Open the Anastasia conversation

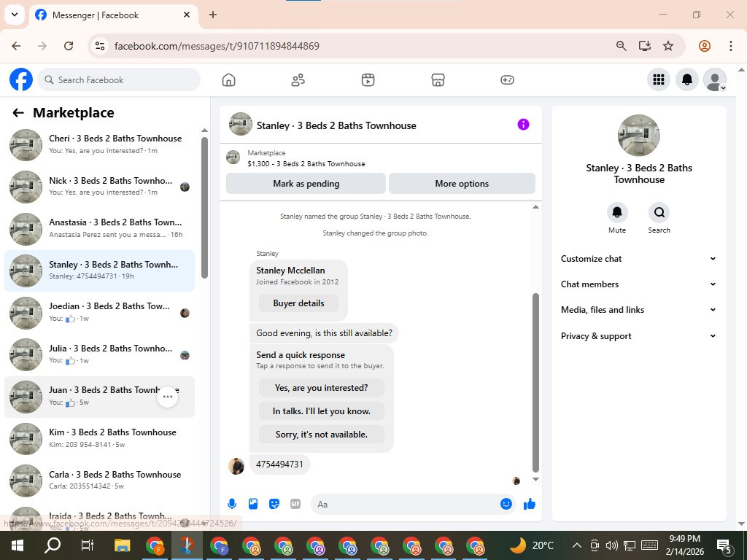point(99,228)
